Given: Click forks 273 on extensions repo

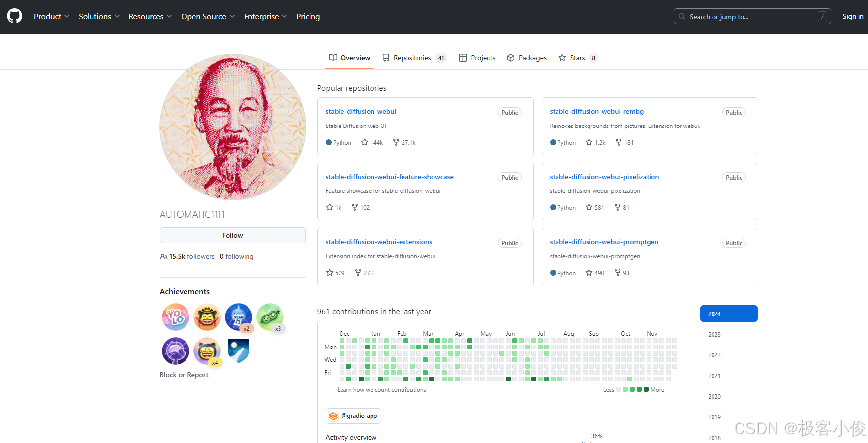Looking at the screenshot, I should pyautogui.click(x=364, y=273).
